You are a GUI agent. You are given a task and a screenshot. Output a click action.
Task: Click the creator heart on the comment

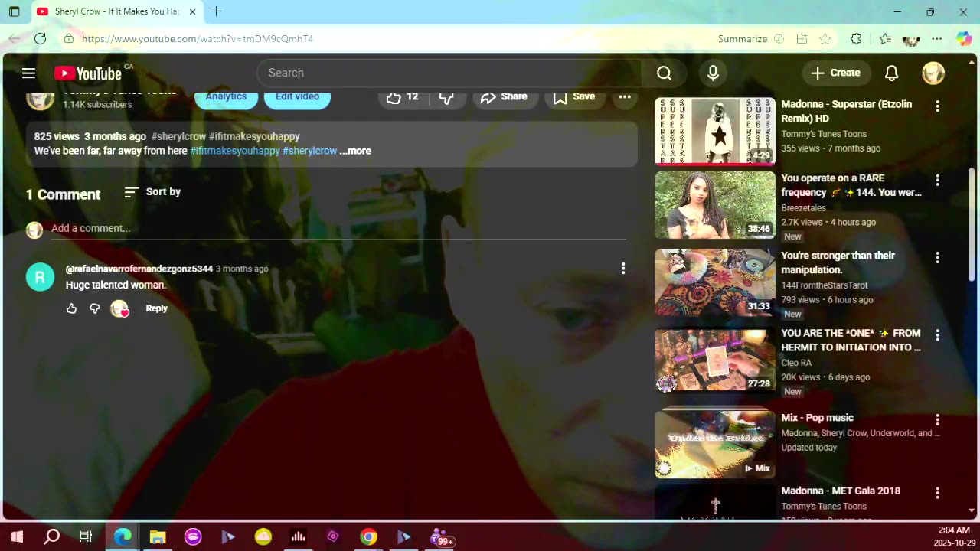coord(119,308)
